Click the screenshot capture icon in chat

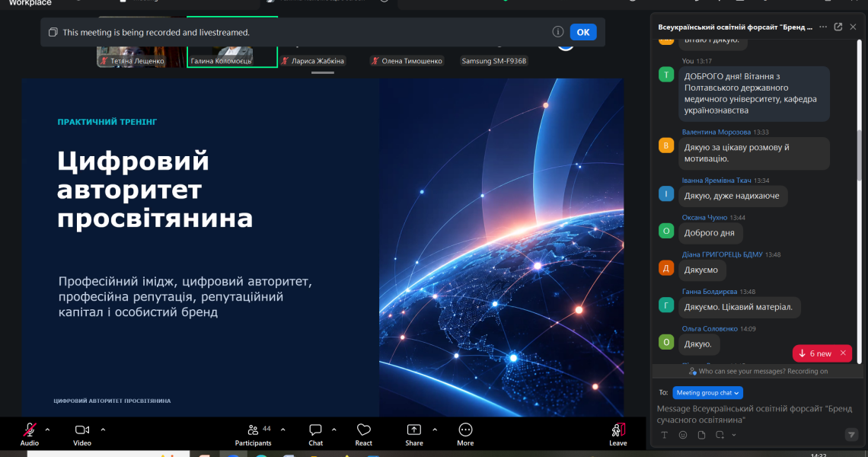(x=720, y=435)
